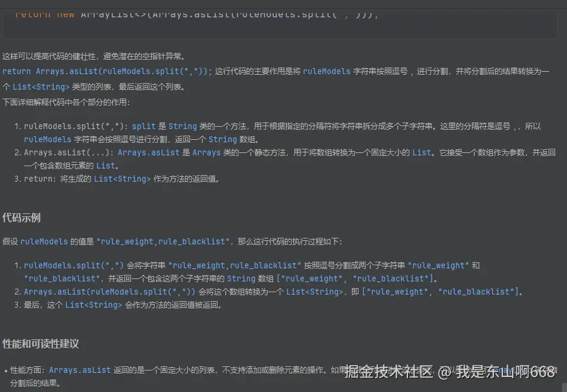This screenshot has height=392, width=567.
Task: Click the Arrays class name highlight
Action: coord(206,152)
